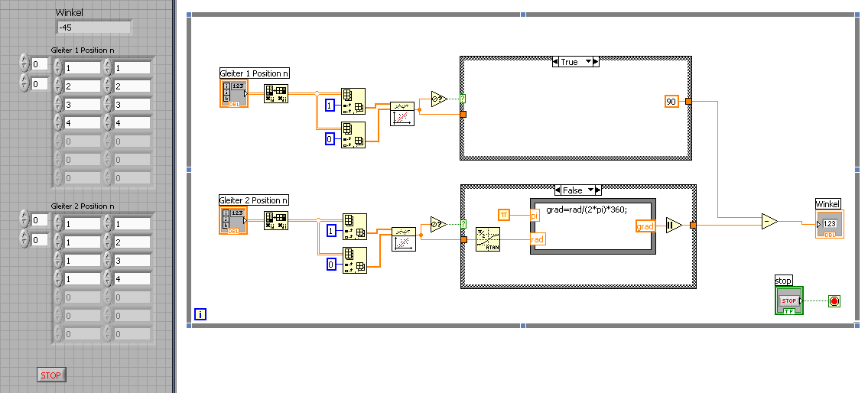868x393 pixels.
Task: Select the Transpose 2D Array node after Gleiter 2
Action: point(275,220)
